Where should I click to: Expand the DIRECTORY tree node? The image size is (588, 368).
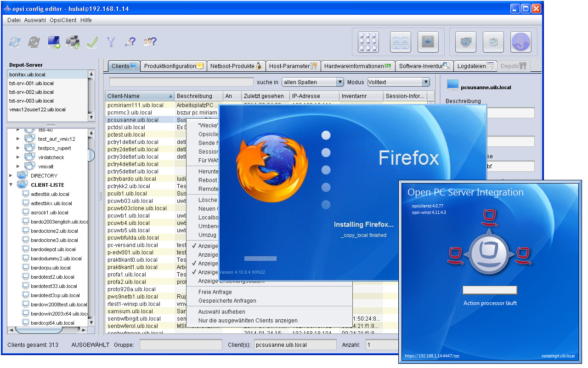(x=11, y=176)
